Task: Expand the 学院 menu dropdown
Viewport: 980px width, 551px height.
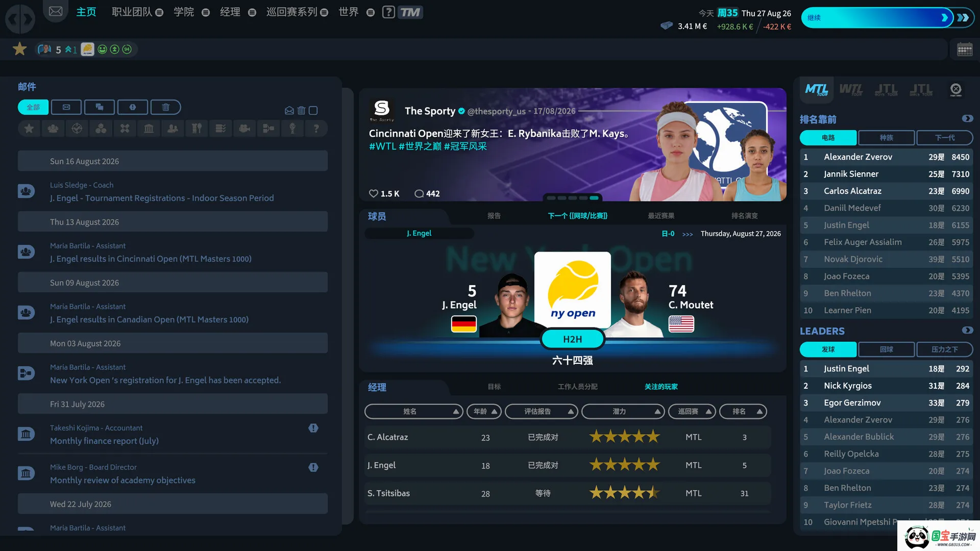Action: 206,12
